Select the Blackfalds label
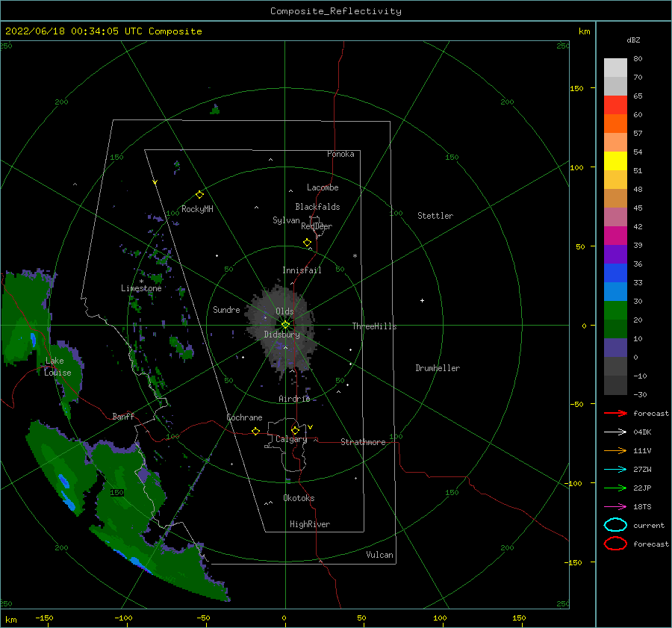 pos(317,207)
